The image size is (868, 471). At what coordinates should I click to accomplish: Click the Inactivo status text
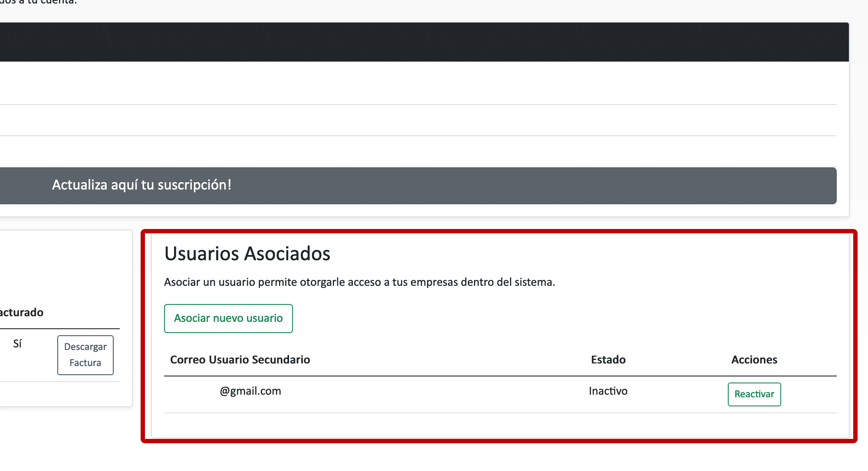608,391
